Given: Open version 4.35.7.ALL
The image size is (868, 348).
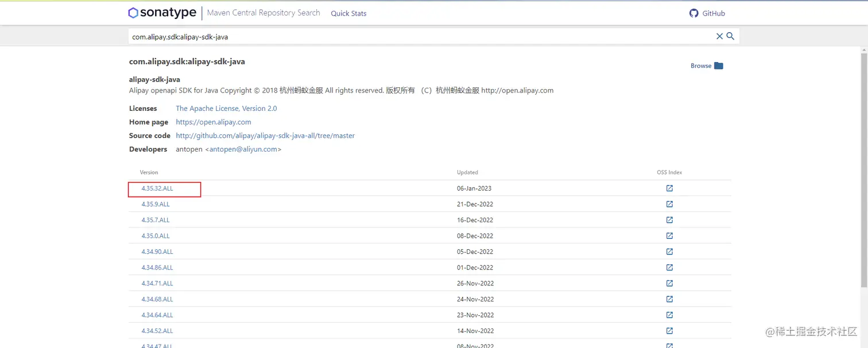Looking at the screenshot, I should click(156, 220).
